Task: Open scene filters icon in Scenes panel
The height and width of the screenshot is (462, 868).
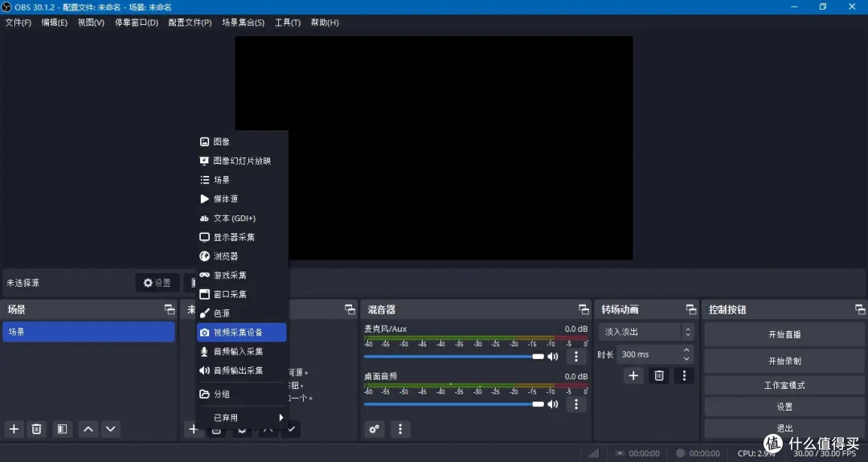Action: 62,429
